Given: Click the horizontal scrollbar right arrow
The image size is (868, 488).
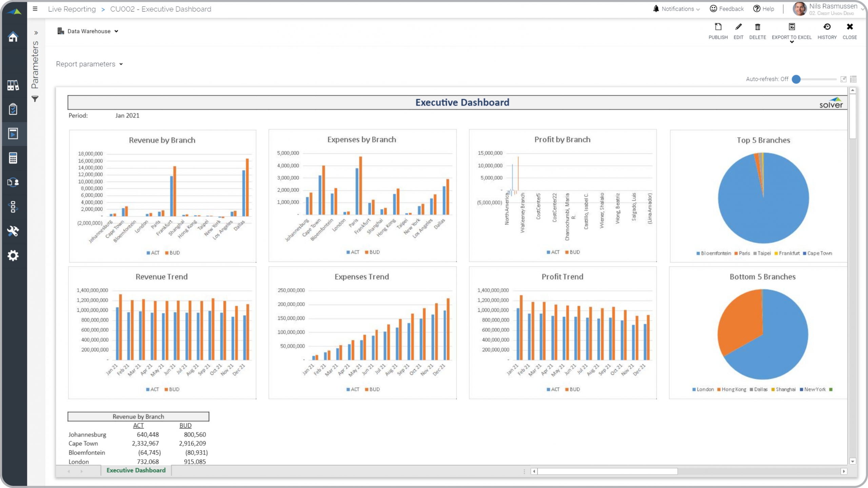Looking at the screenshot, I should tap(844, 471).
